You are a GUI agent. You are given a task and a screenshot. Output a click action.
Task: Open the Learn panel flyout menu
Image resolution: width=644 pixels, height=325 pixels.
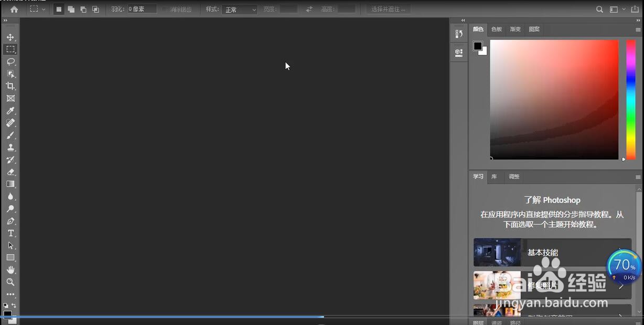(x=638, y=177)
